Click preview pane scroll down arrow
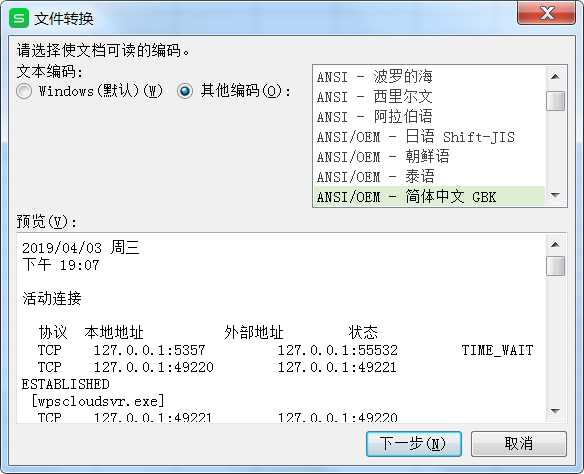This screenshot has width=584, height=474. pos(555,411)
